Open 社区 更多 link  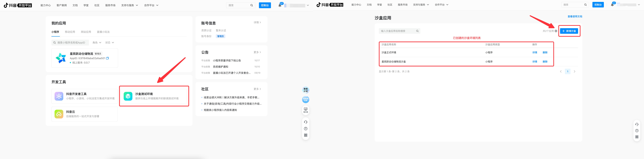click(x=257, y=89)
